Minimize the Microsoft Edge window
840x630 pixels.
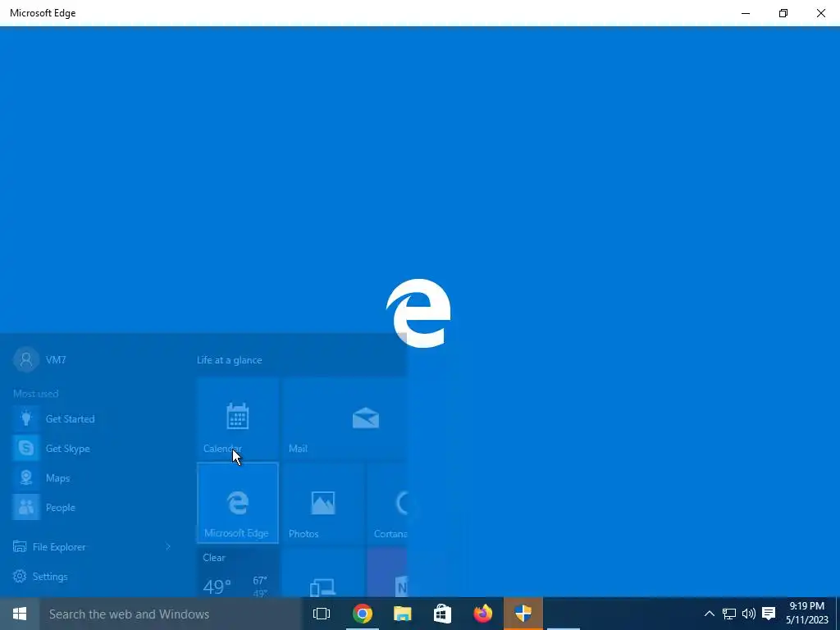click(x=745, y=13)
